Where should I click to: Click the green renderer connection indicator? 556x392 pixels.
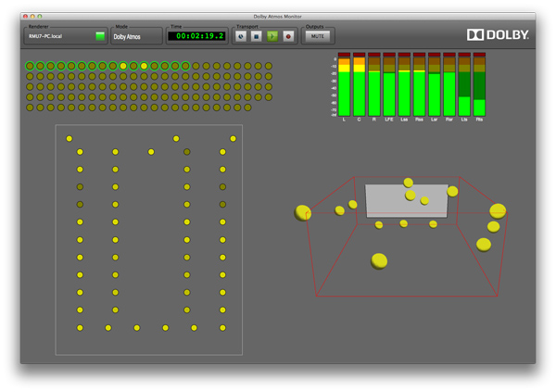point(100,36)
